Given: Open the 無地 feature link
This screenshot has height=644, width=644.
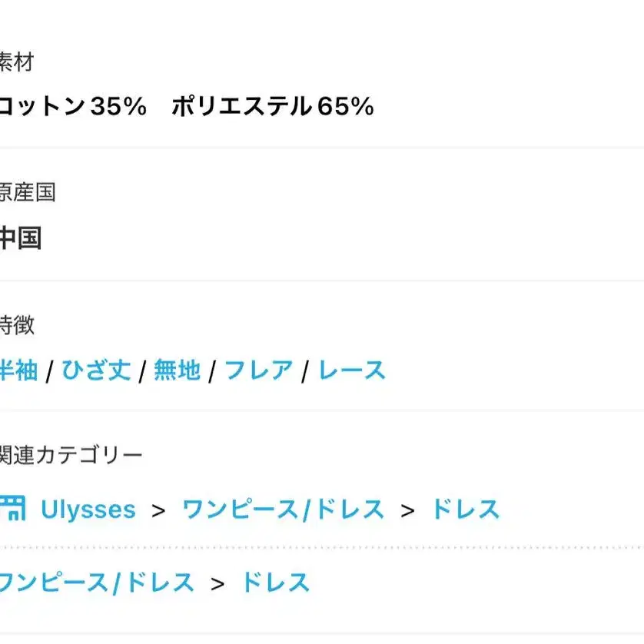Looking at the screenshot, I should (177, 370).
